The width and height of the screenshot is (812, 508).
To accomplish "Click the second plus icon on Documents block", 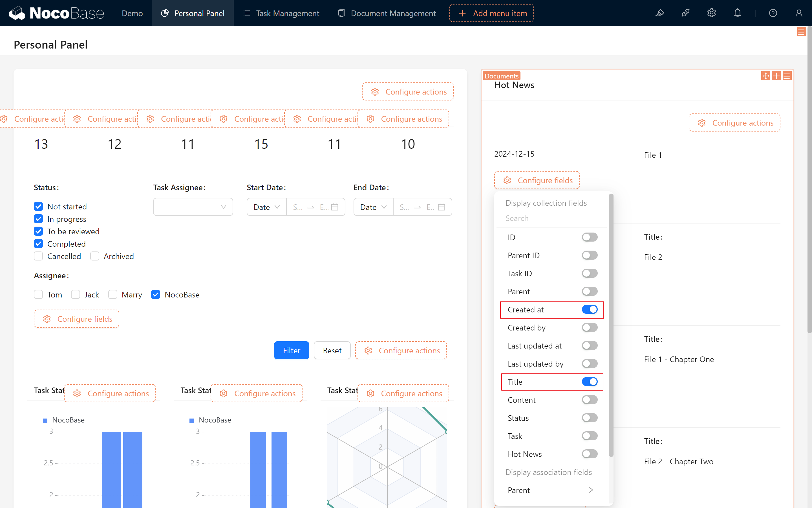I will [776, 76].
